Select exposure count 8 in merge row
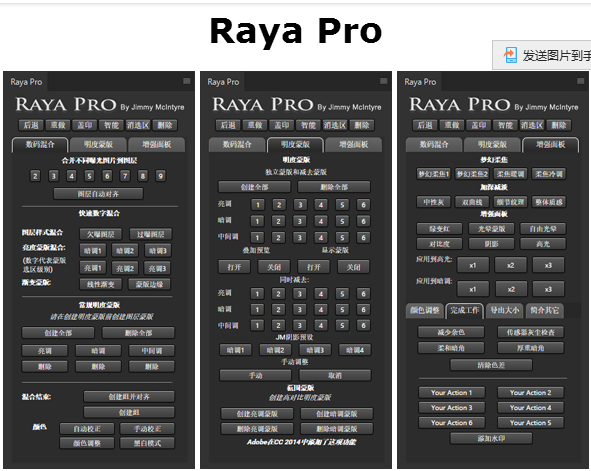This screenshot has width=591, height=471. [142, 176]
